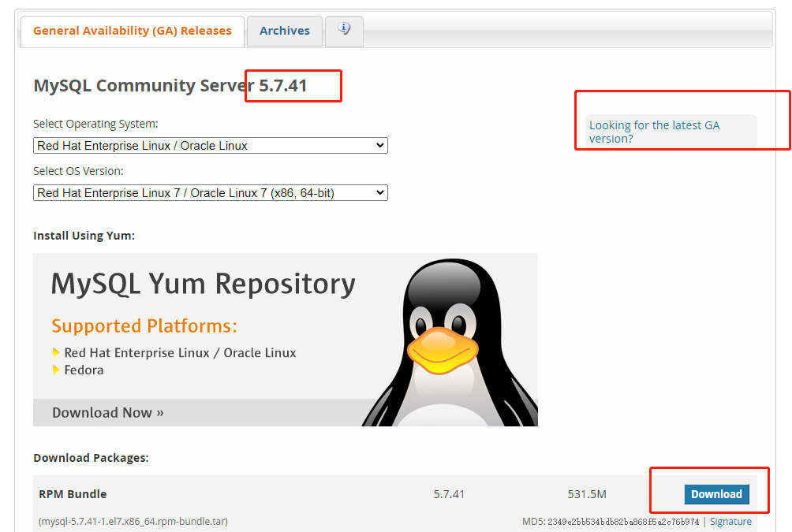Switch to the Archives tab

pos(284,31)
